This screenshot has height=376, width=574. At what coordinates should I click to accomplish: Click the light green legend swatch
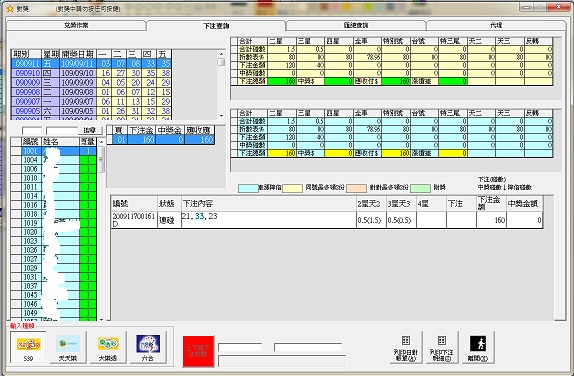(x=420, y=188)
